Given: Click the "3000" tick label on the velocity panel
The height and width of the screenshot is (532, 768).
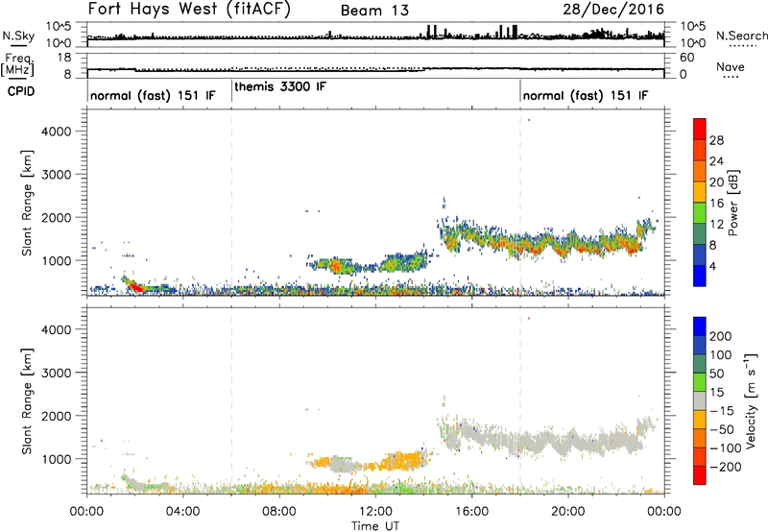Looking at the screenshot, I should [57, 373].
